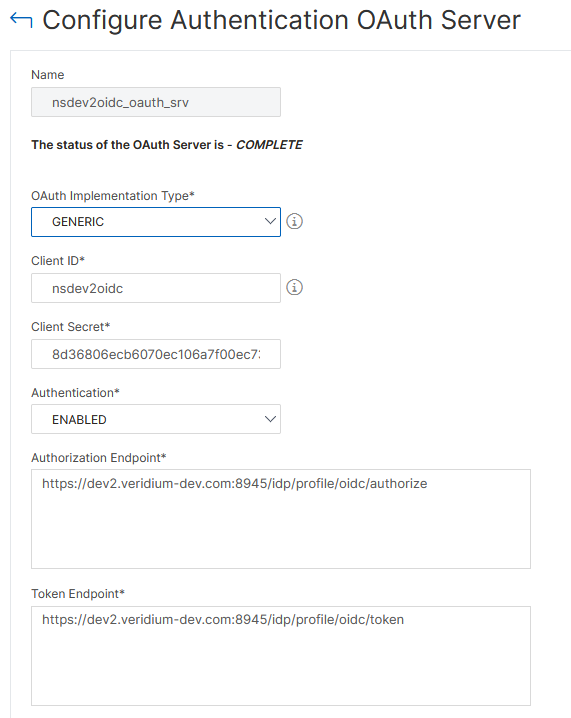Click the Configure Authentication OAuth Server heading
Image resolution: width=571 pixels, height=718 pixels.
pyautogui.click(x=282, y=20)
